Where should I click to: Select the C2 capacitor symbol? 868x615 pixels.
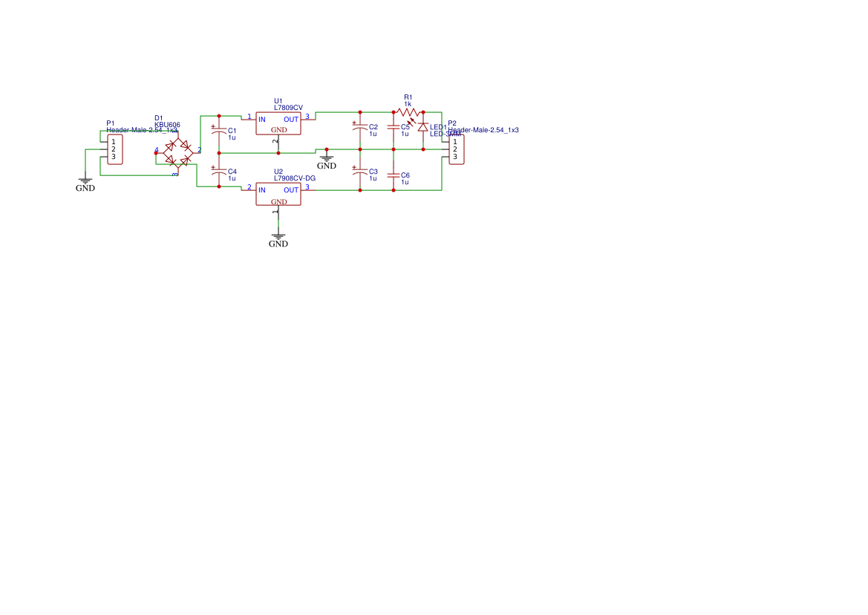coord(360,127)
